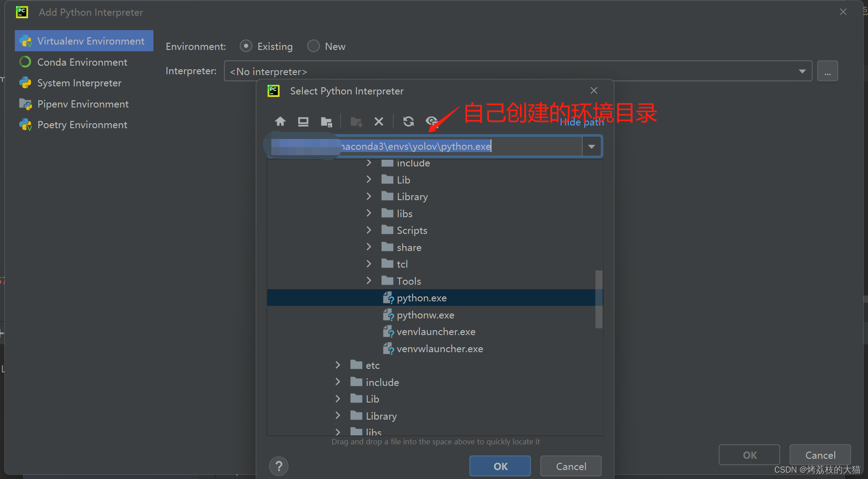Click the help question mark icon
868x479 pixels.
[x=279, y=466]
